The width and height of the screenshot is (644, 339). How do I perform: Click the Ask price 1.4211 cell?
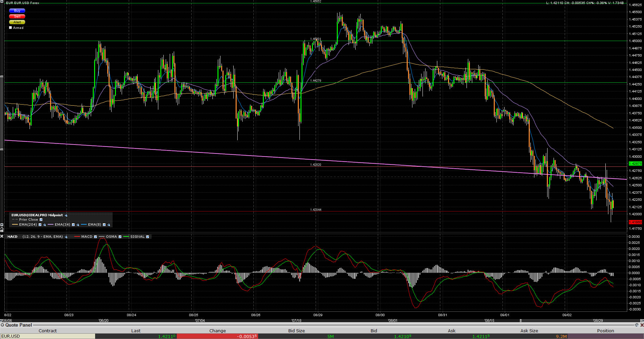point(452,336)
